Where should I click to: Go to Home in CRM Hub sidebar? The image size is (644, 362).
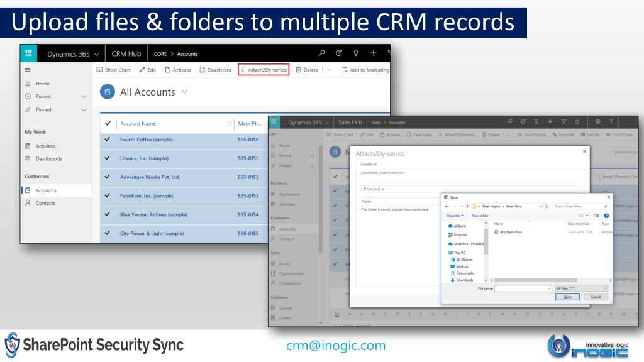(x=42, y=84)
